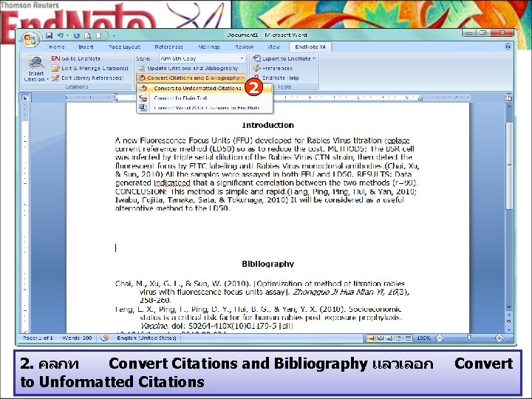Click the Zoom In plus button

click(x=499, y=338)
